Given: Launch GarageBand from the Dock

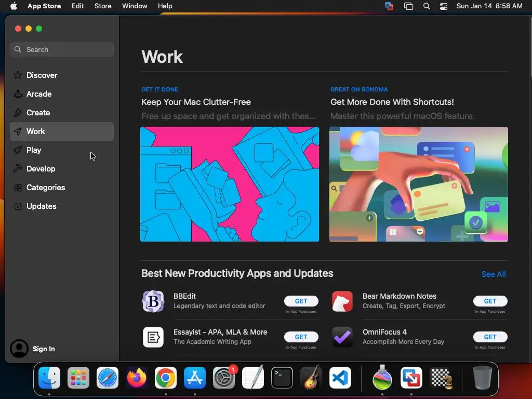Looking at the screenshot, I should pyautogui.click(x=311, y=378).
